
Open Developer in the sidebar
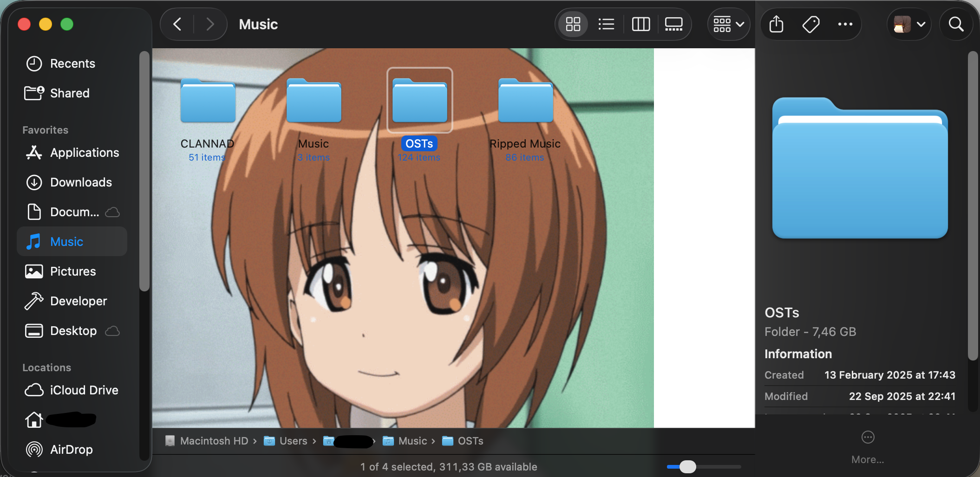coord(72,301)
